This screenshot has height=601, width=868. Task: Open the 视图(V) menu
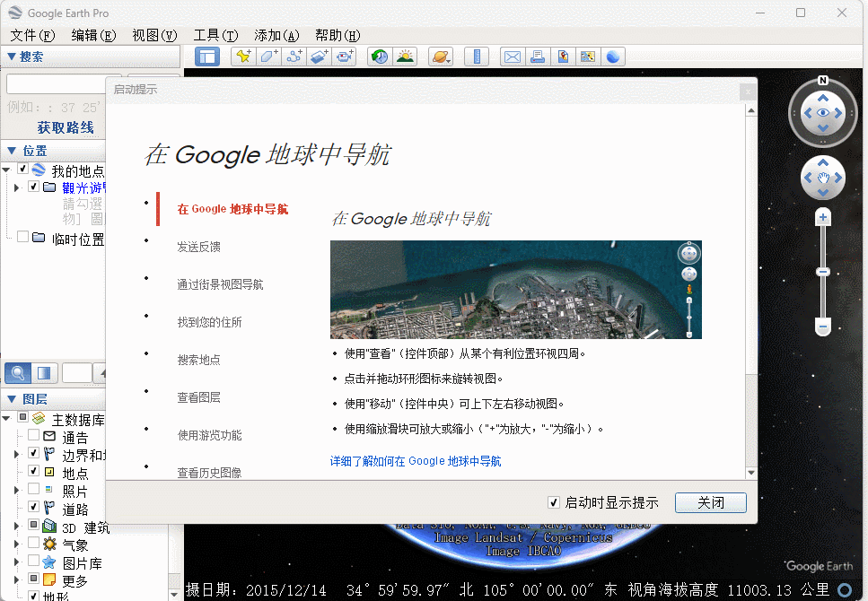click(x=154, y=35)
